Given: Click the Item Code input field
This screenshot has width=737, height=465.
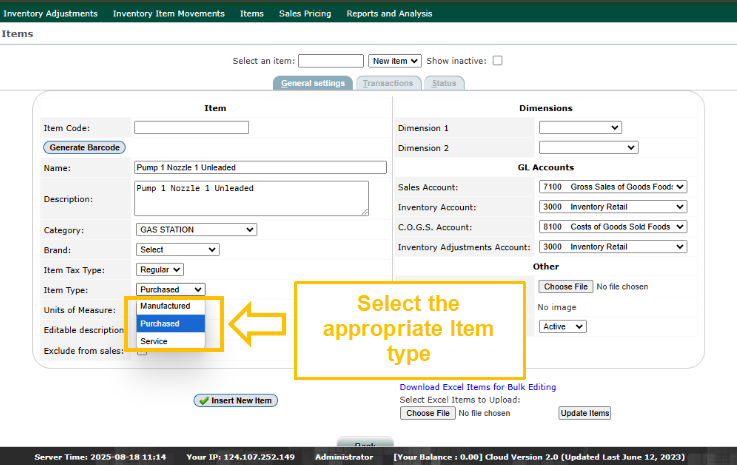Looking at the screenshot, I should click(x=191, y=127).
